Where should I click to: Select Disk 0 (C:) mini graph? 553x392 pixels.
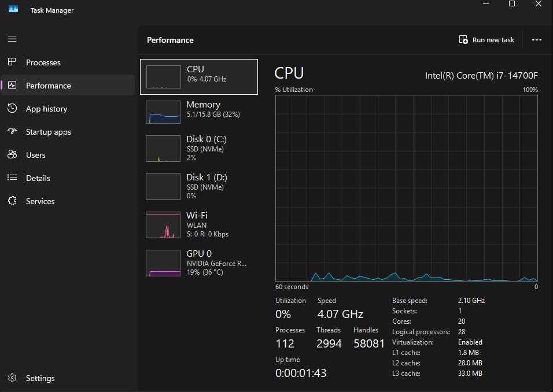(163, 149)
